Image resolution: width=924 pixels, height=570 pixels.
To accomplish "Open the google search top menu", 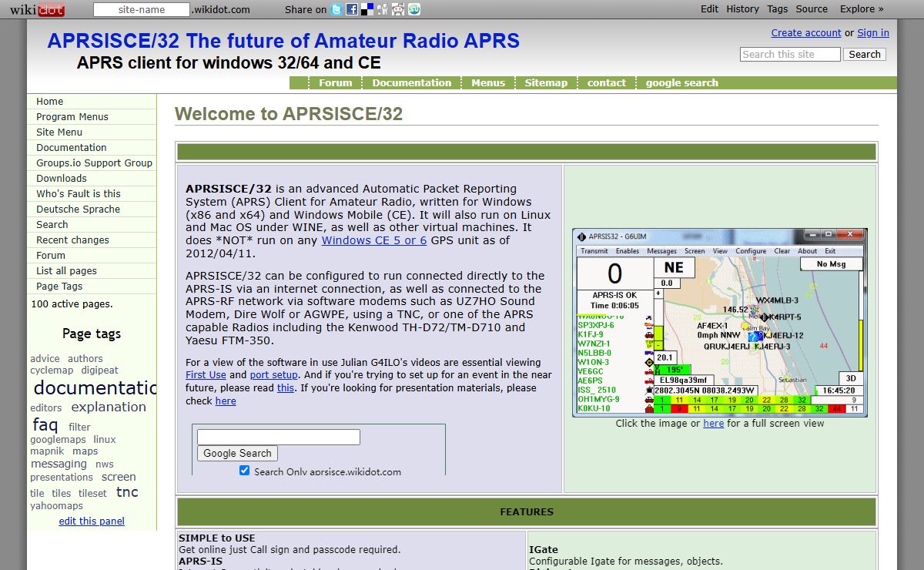I will click(x=681, y=83).
